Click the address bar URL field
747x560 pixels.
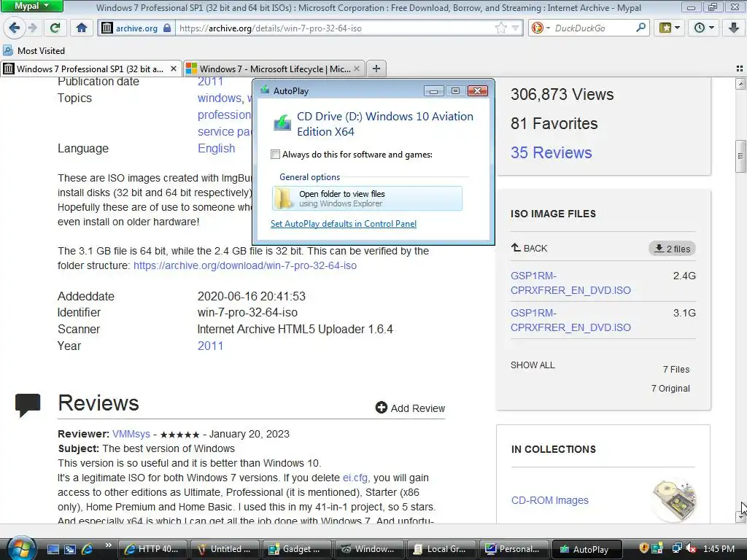click(x=336, y=28)
